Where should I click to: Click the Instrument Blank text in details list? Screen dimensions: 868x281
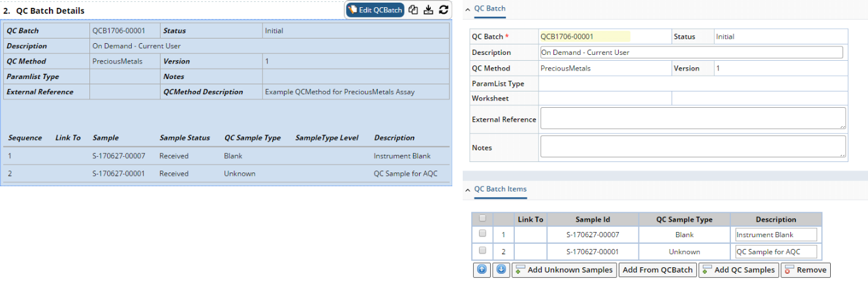[x=402, y=156]
